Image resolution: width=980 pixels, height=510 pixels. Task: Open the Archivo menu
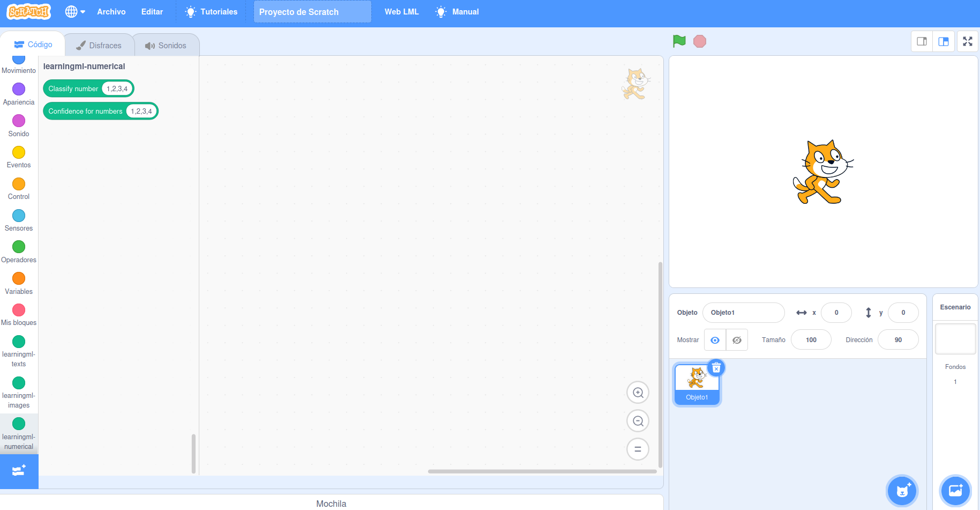(x=111, y=11)
